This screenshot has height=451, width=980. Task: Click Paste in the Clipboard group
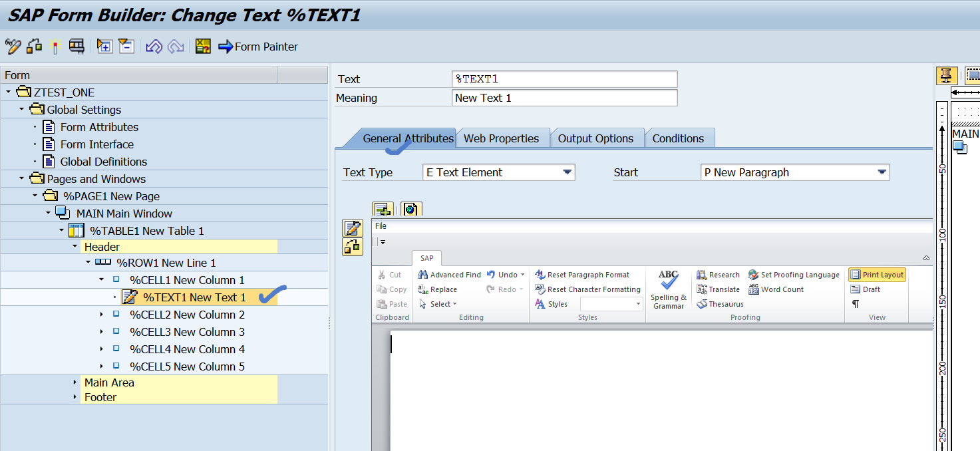392,304
